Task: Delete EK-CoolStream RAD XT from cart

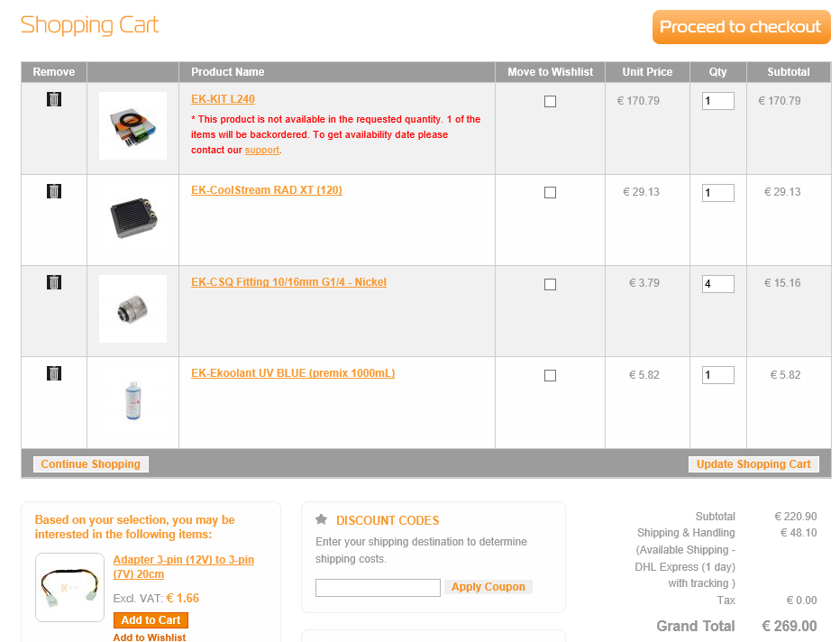Action: tap(54, 191)
